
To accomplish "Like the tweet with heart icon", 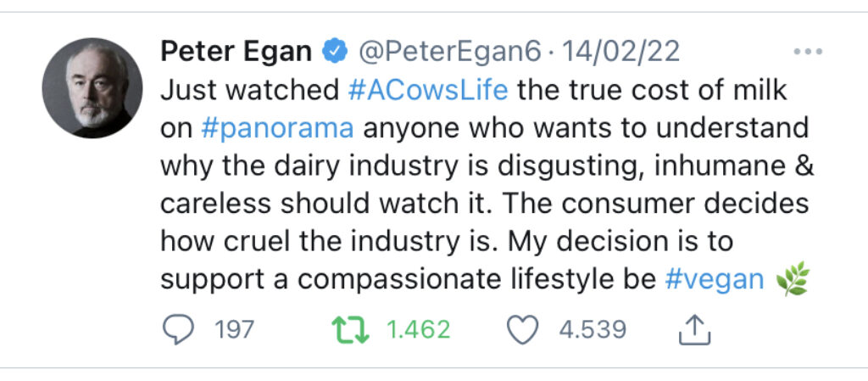I will click(x=522, y=330).
